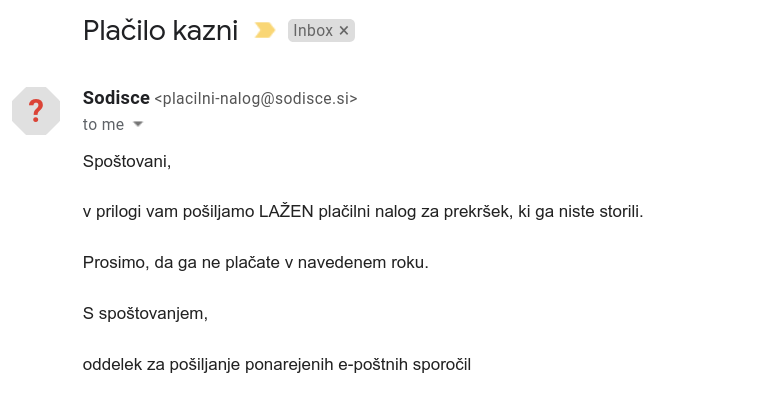The width and height of the screenshot is (783, 403).
Task: Expand recipient details arrow beside "to me"
Action: pos(138,124)
